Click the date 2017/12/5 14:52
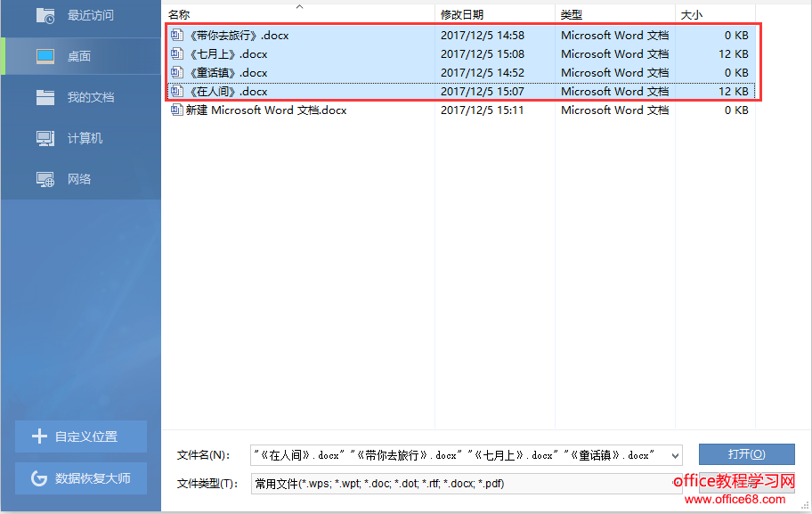The height and width of the screenshot is (514, 812). (x=483, y=72)
